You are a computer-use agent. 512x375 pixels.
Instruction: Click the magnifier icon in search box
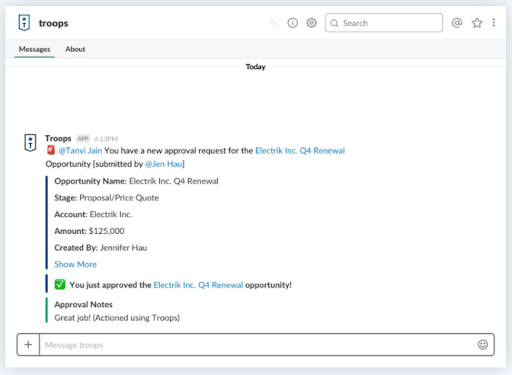334,23
